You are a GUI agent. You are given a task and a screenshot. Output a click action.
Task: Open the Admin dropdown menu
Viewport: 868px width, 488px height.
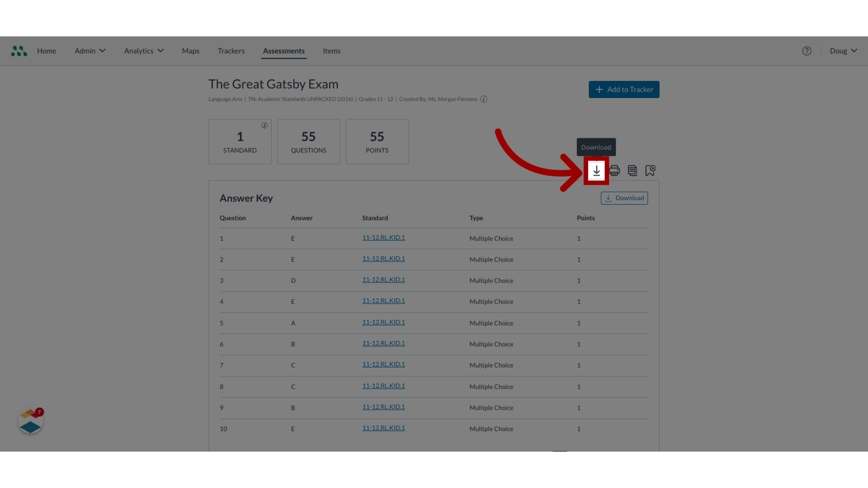89,51
